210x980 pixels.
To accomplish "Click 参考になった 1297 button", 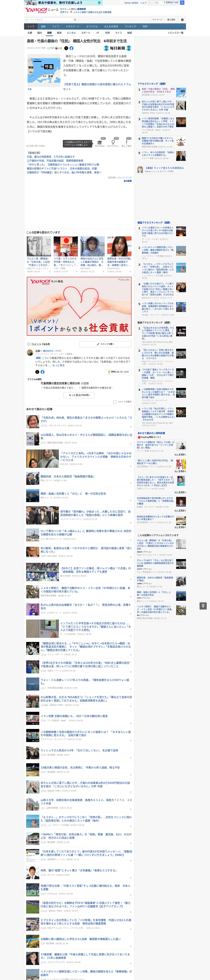I will pos(119,372).
